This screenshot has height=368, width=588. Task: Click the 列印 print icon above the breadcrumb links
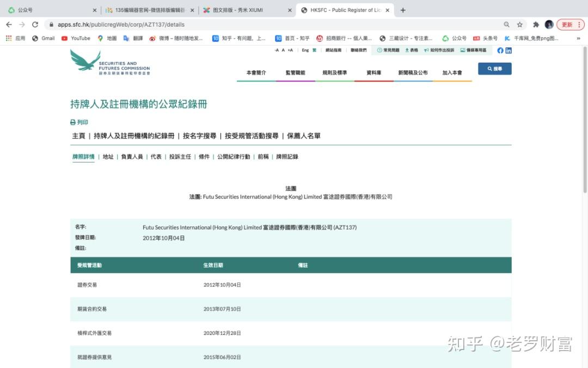[72, 122]
